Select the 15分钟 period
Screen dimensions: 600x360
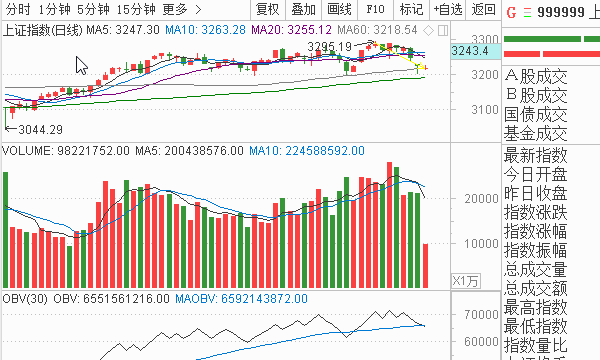click(x=136, y=9)
